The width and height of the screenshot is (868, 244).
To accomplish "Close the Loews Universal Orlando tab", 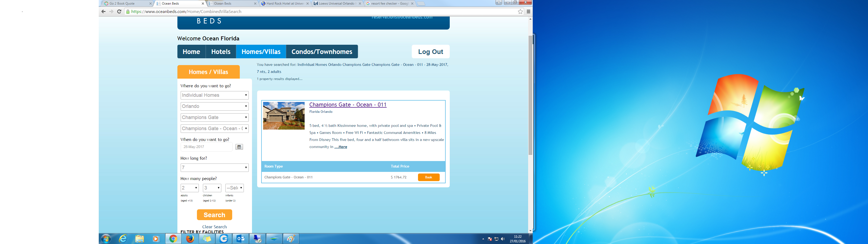I will tap(360, 4).
